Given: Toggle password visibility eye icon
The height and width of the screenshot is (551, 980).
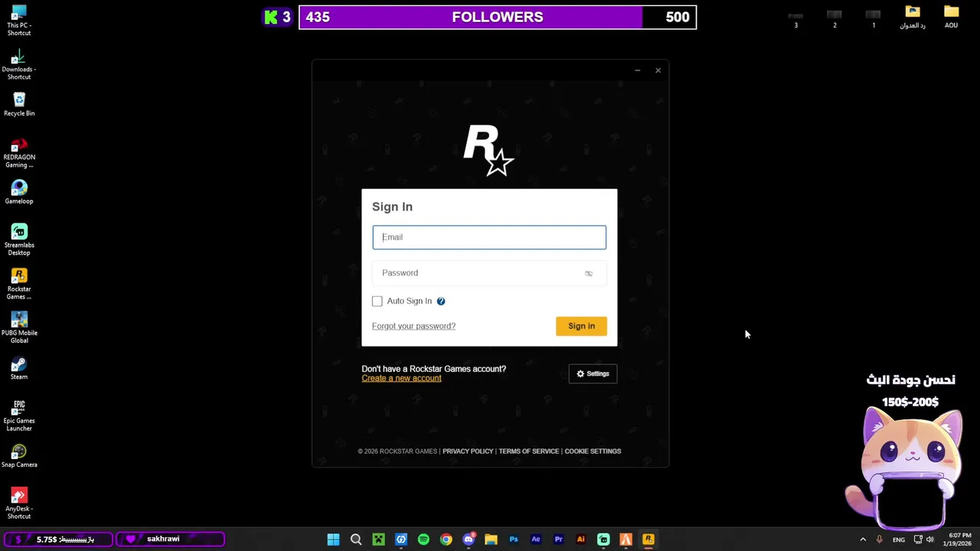Looking at the screenshot, I should [x=589, y=273].
